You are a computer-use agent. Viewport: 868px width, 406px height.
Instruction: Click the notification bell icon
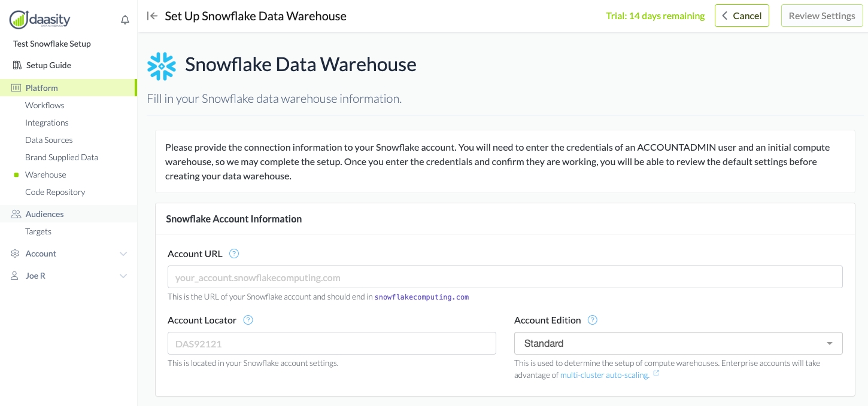click(125, 20)
